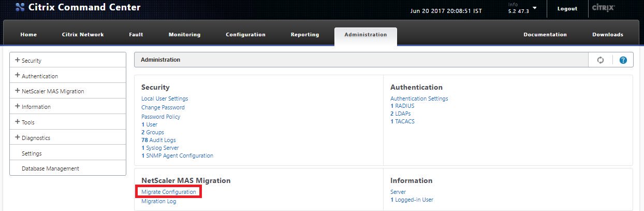The height and width of the screenshot is (211, 644).
Task: Open the Password Policy link
Action: coord(160,117)
